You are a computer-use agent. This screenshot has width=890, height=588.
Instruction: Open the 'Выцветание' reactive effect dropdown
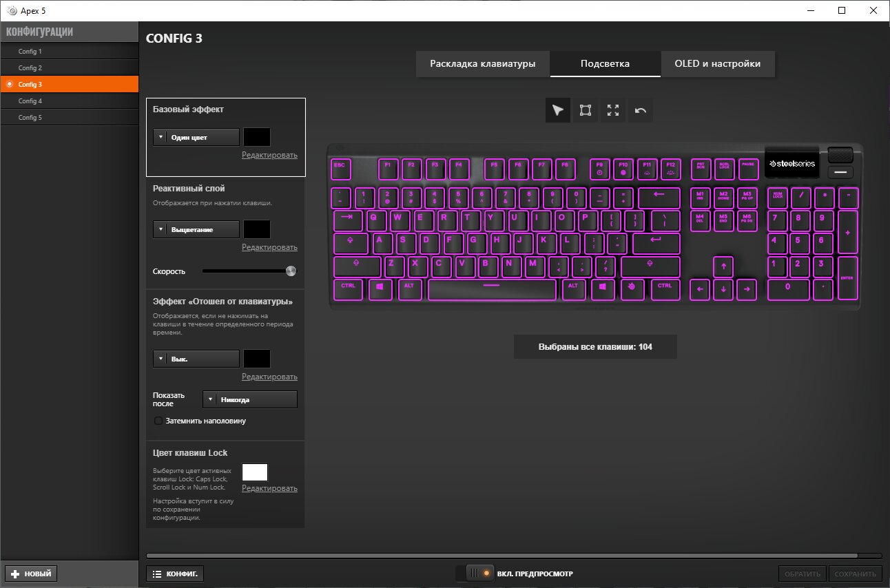click(196, 229)
